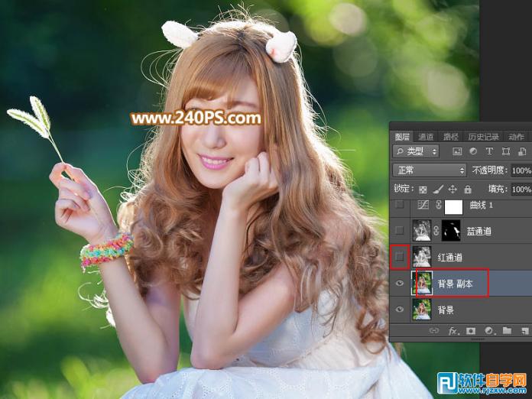Show the 蓝通道 layer visibility
The width and height of the screenshot is (532, 399).
400,230
